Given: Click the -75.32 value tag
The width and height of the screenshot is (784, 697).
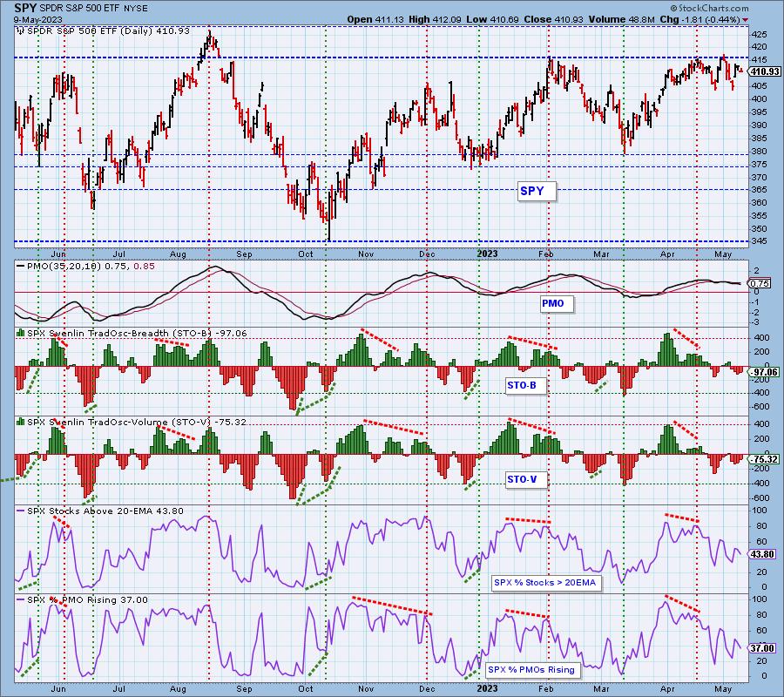Looking at the screenshot, I should pos(765,459).
